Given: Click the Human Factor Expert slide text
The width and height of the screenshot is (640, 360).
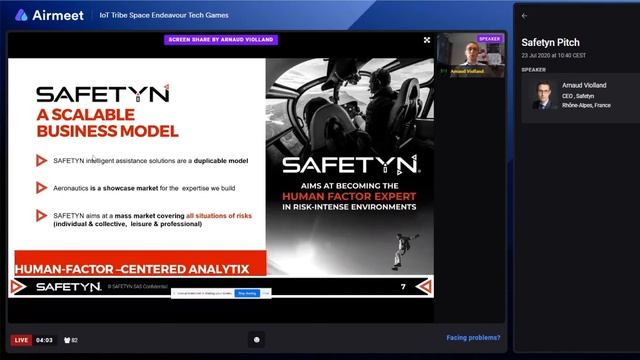Looking at the screenshot, I should point(349,196).
